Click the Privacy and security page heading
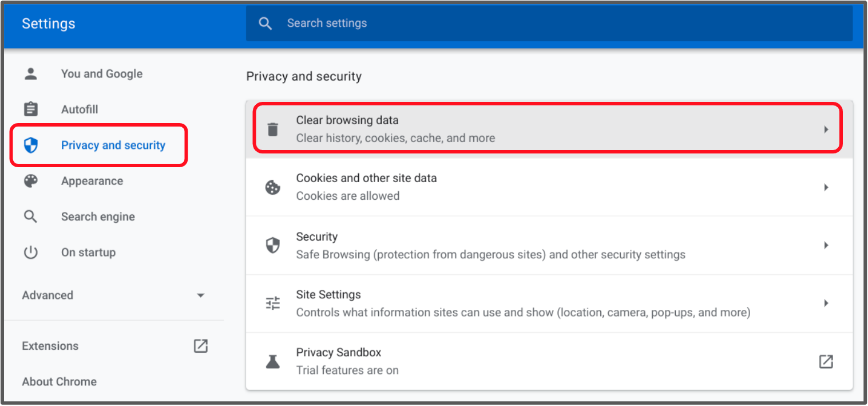Image resolution: width=868 pixels, height=406 pixels. [x=304, y=76]
